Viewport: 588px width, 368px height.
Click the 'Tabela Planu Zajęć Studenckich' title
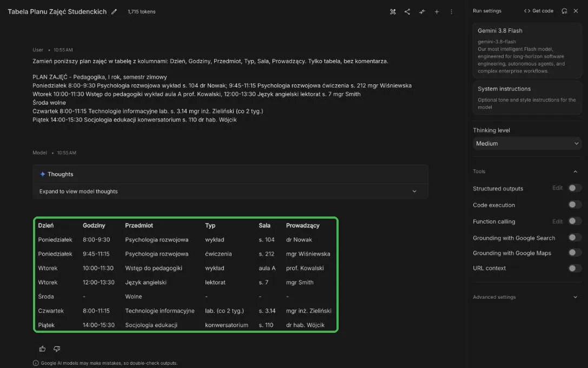tap(57, 11)
